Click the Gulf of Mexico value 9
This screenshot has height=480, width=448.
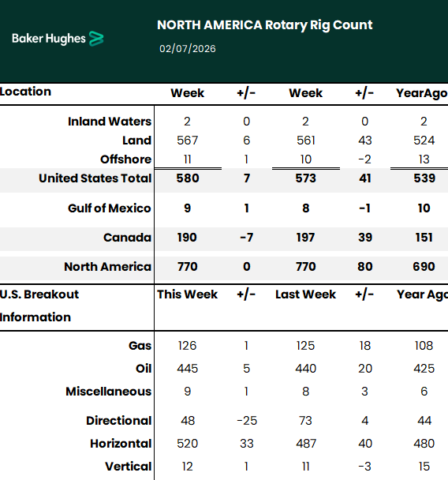click(x=188, y=208)
